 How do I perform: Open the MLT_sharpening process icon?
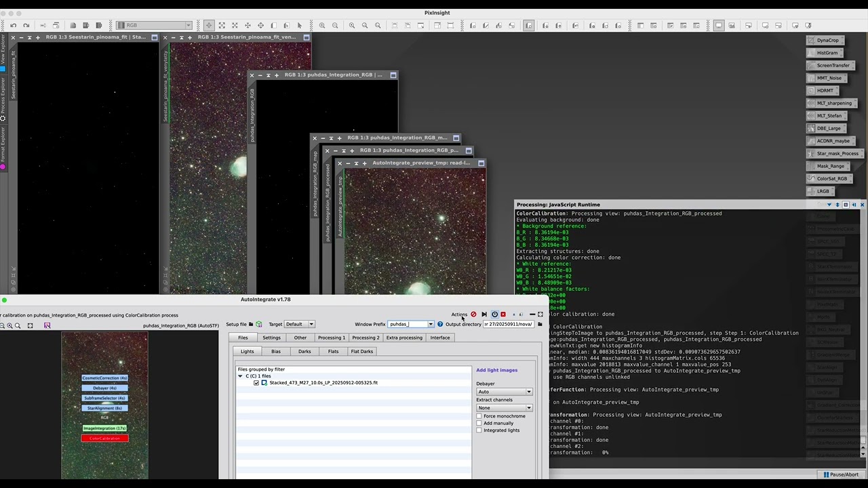tap(831, 103)
